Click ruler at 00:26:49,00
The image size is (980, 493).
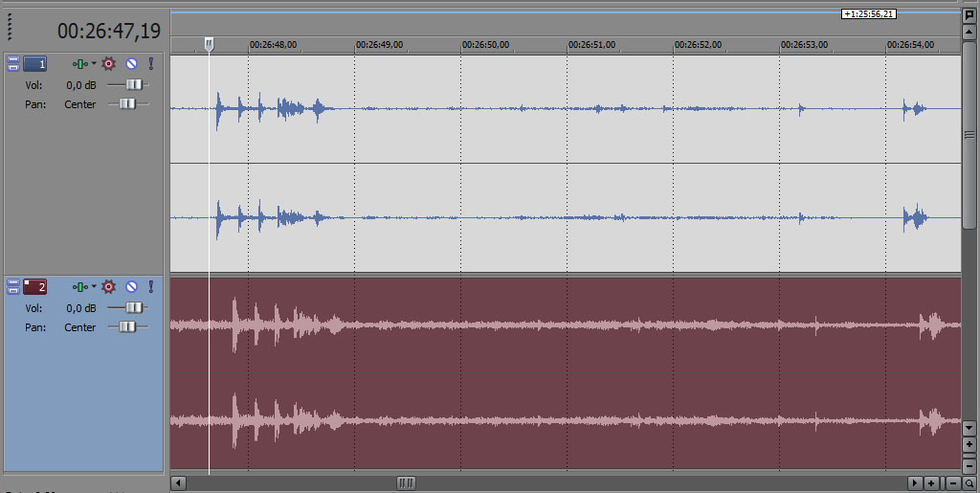pos(379,45)
